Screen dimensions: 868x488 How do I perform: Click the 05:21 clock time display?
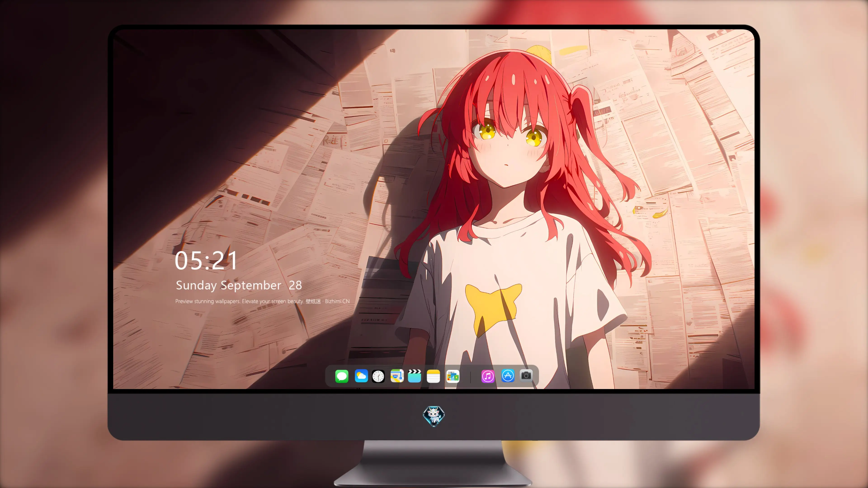coord(206,260)
